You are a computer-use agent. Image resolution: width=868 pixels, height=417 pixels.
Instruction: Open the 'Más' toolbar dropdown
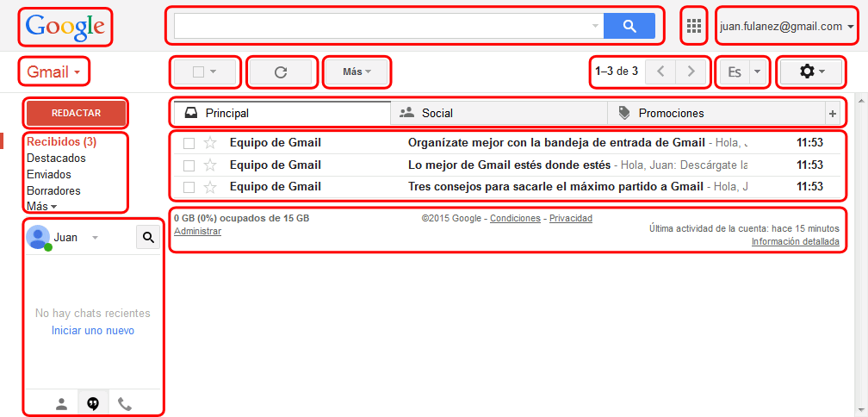(x=356, y=72)
